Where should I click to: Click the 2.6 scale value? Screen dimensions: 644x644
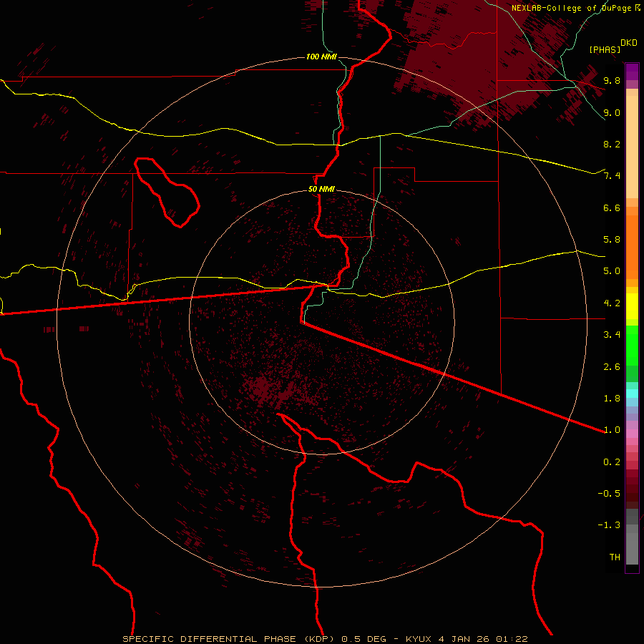(612, 367)
